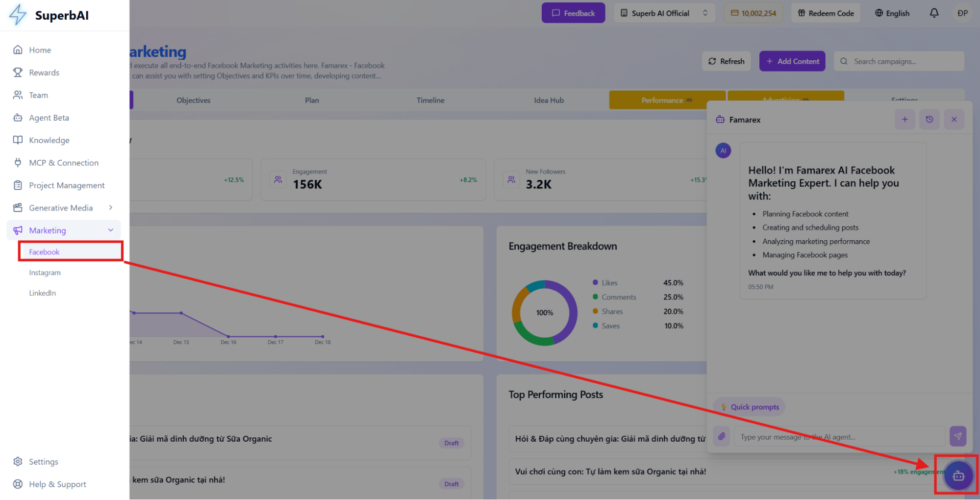Click the SuperbAI lightning logo
Screen dimensions: 980x500
(18, 15)
